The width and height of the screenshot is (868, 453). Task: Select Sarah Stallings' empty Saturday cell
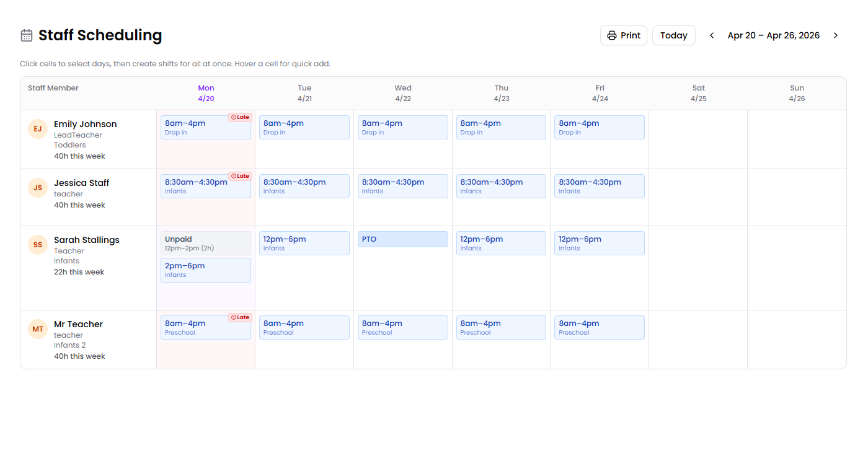coord(698,268)
